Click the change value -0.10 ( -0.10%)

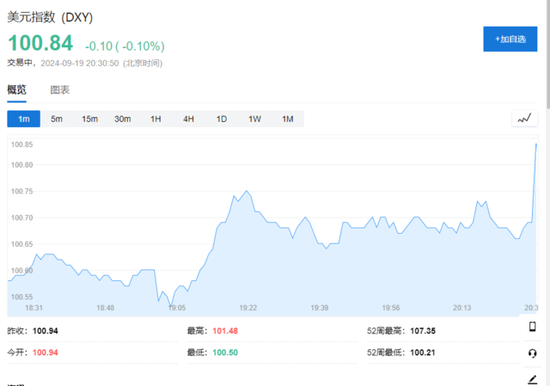pos(125,46)
